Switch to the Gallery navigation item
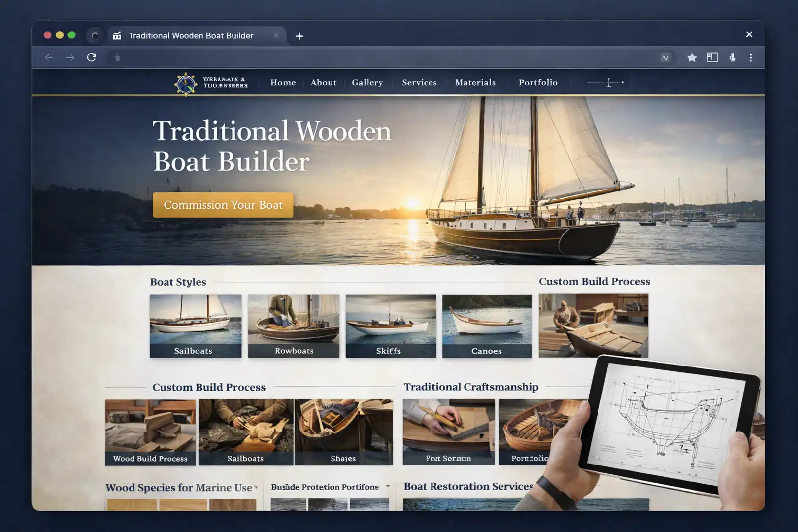The width and height of the screenshot is (798, 532). [x=367, y=82]
